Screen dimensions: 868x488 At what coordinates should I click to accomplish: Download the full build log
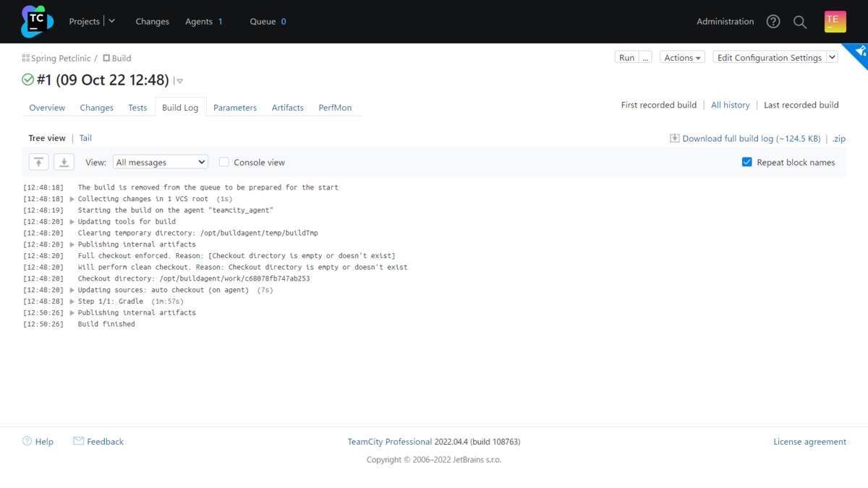(750, 139)
